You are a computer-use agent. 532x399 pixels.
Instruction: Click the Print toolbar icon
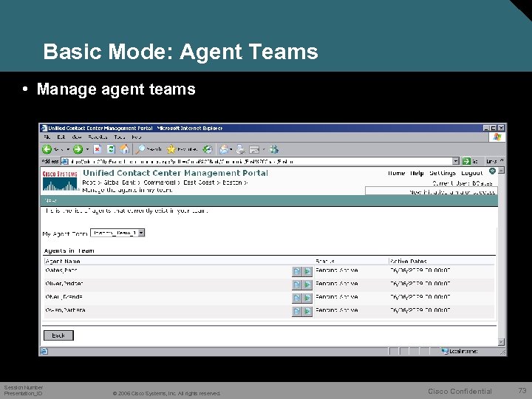240,149
